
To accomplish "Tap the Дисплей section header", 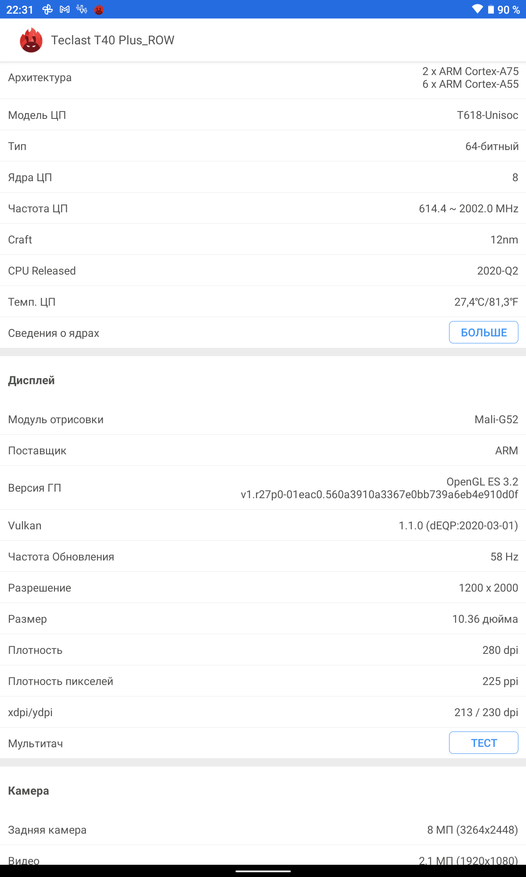I will tap(31, 380).
